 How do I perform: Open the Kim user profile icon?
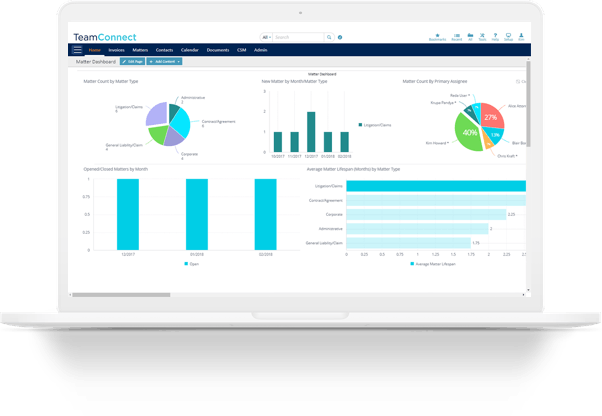tap(521, 37)
